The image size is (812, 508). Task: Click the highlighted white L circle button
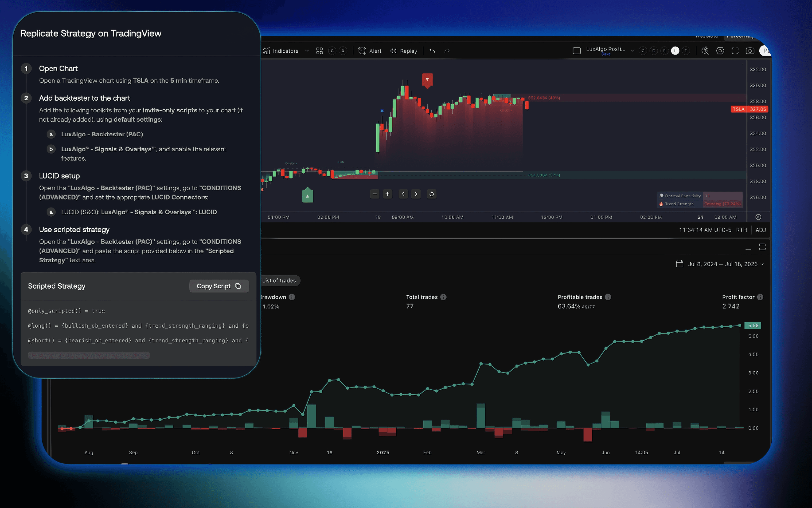pyautogui.click(x=675, y=51)
